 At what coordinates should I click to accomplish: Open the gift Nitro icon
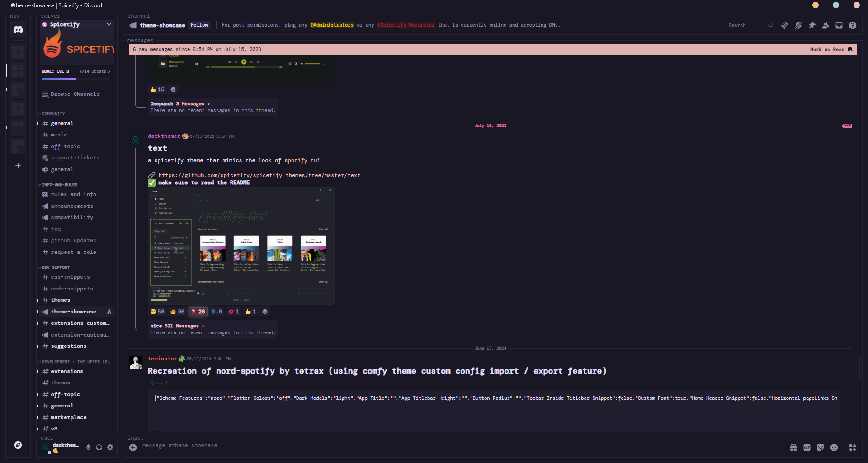pyautogui.click(x=793, y=448)
